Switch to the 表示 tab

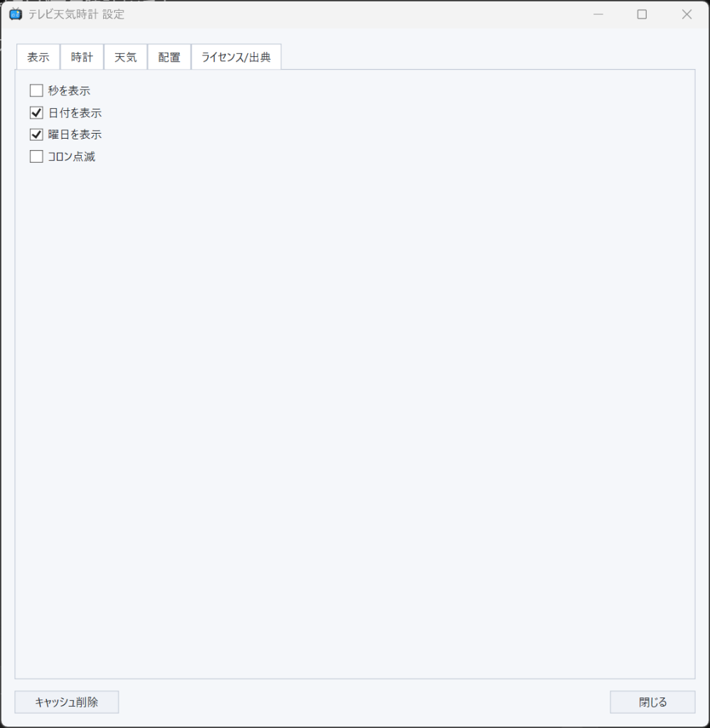38,57
